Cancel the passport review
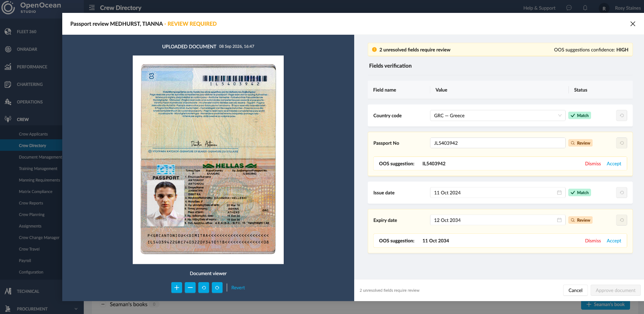Screen dimensions: 644x314 coord(575,290)
